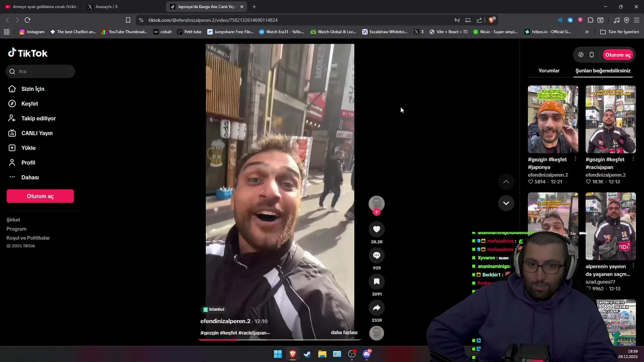644x362 pixels.
Task: Open the orange beanie video thumbnail
Action: [553, 119]
